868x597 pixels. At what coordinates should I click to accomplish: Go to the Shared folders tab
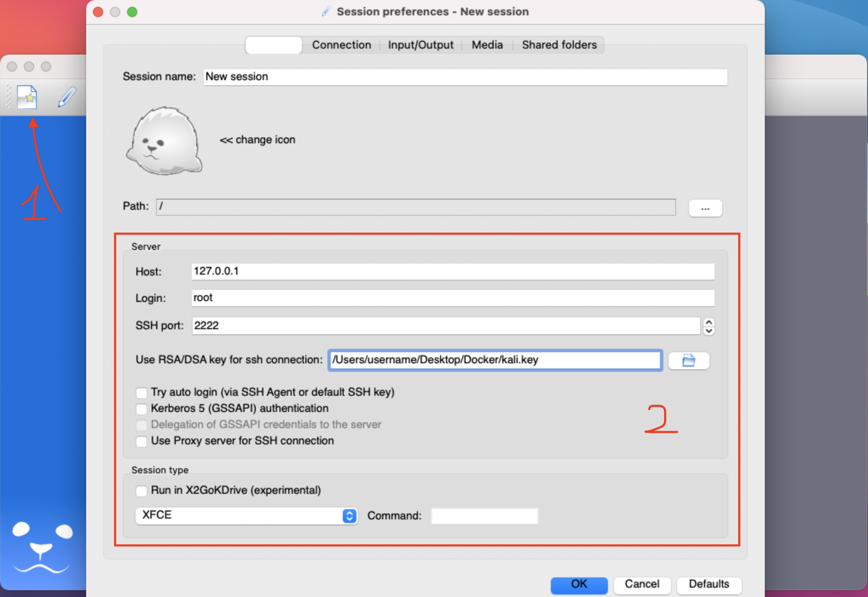tap(559, 45)
